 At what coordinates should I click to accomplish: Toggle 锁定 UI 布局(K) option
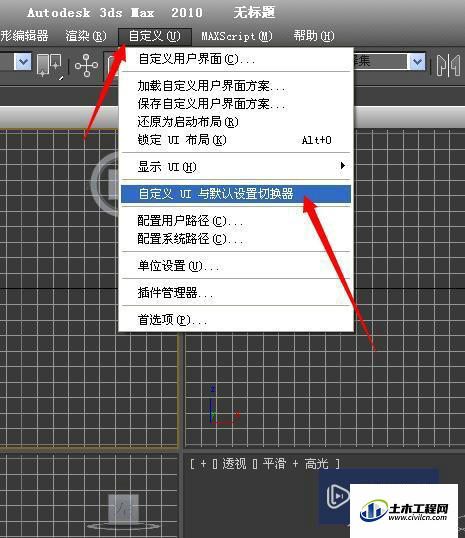pyautogui.click(x=236, y=140)
